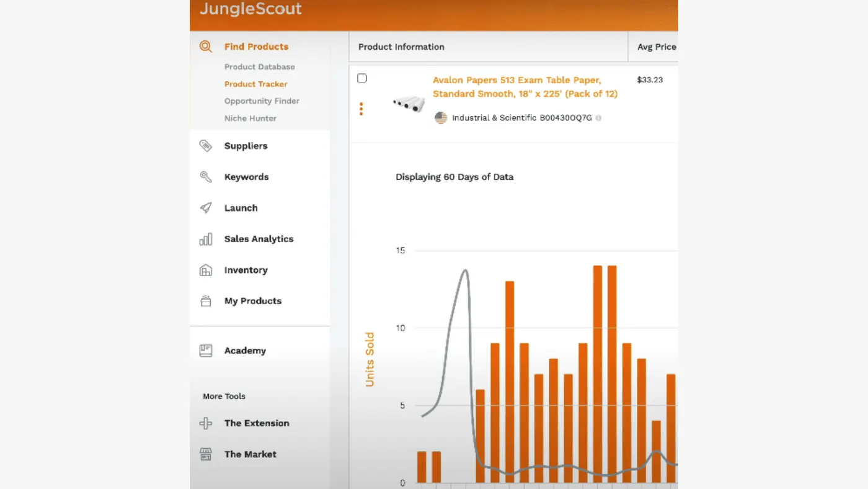Viewport: 868px width, 489px height.
Task: Open The Extension link
Action: pyautogui.click(x=257, y=423)
